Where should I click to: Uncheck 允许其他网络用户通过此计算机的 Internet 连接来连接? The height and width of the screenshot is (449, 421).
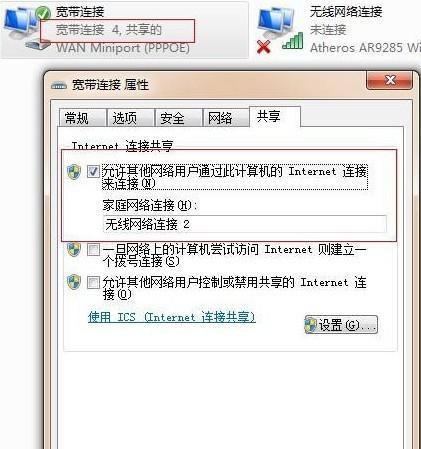(x=93, y=171)
